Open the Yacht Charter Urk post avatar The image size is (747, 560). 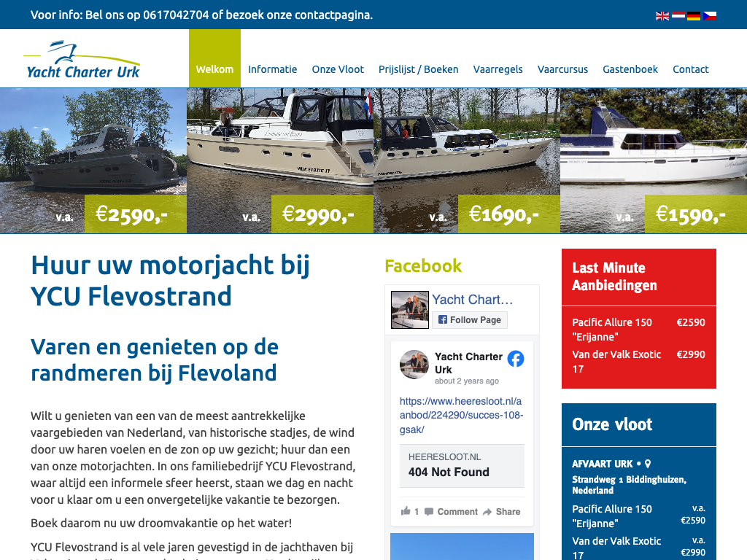pyautogui.click(x=414, y=364)
